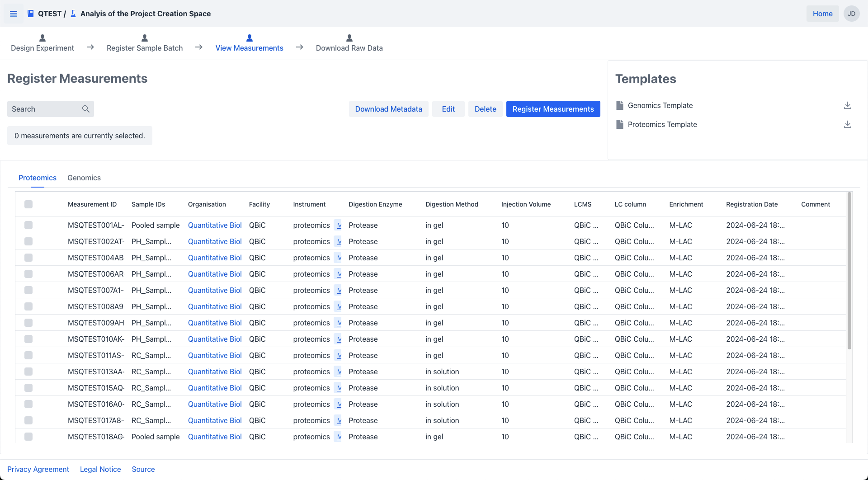
Task: Click the Download Metadata button
Action: [388, 109]
